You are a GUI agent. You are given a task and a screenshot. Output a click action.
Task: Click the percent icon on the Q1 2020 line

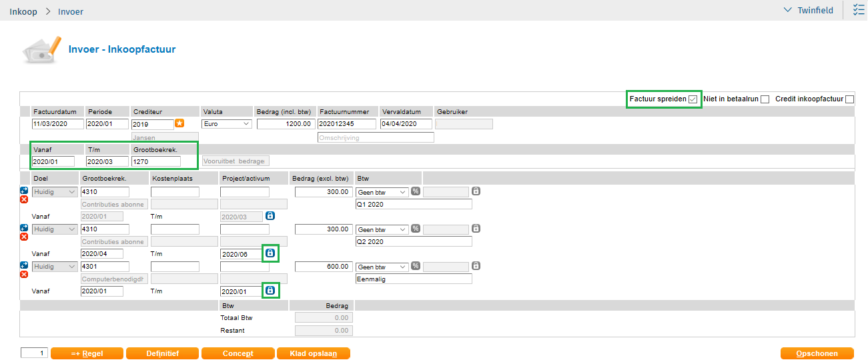click(x=416, y=192)
